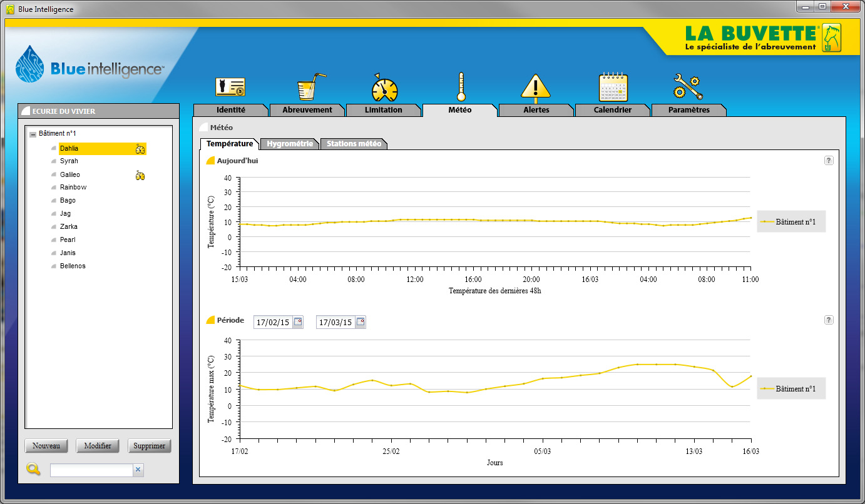This screenshot has height=504, width=865.
Task: Switch to the Hygrométrie sub-tab
Action: (290, 144)
